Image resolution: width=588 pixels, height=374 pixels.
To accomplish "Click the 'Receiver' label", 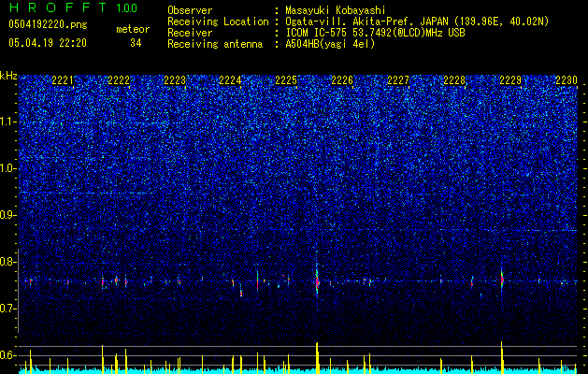I will click(190, 33).
